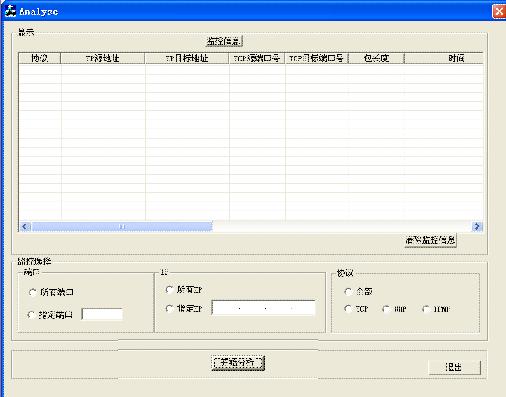506x397 pixels.
Task: Click the TCP源端口号 column header
Action: click(x=257, y=58)
